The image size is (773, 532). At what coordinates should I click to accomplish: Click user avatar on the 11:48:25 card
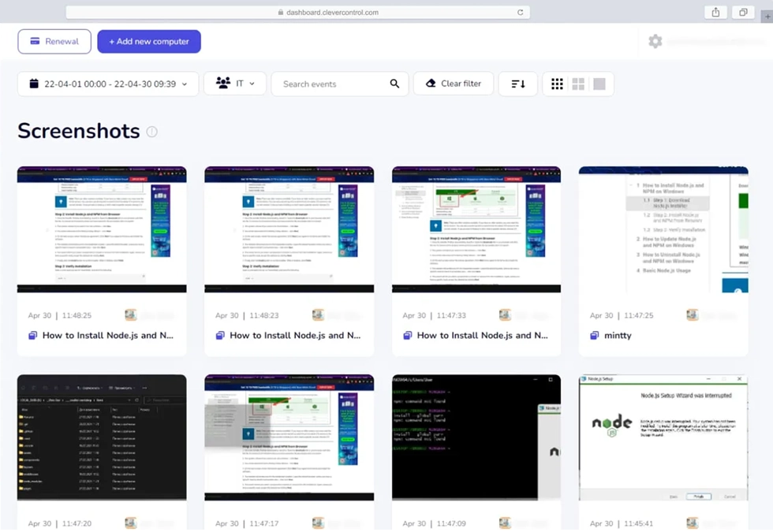(131, 314)
